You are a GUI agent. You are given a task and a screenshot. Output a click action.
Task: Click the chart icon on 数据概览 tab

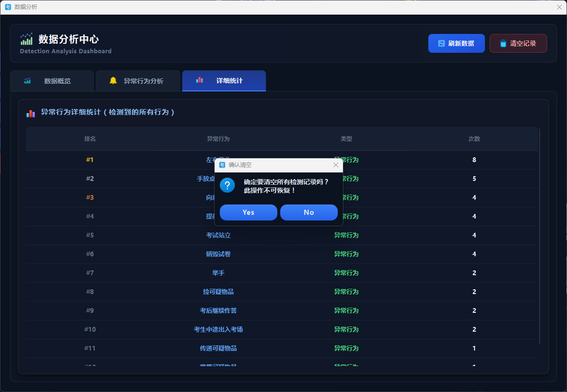(x=27, y=81)
